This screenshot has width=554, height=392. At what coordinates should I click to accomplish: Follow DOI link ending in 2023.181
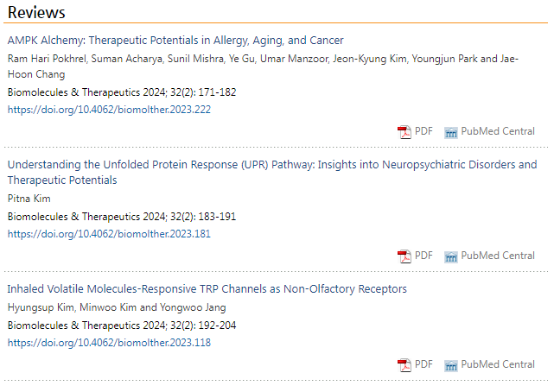(109, 234)
